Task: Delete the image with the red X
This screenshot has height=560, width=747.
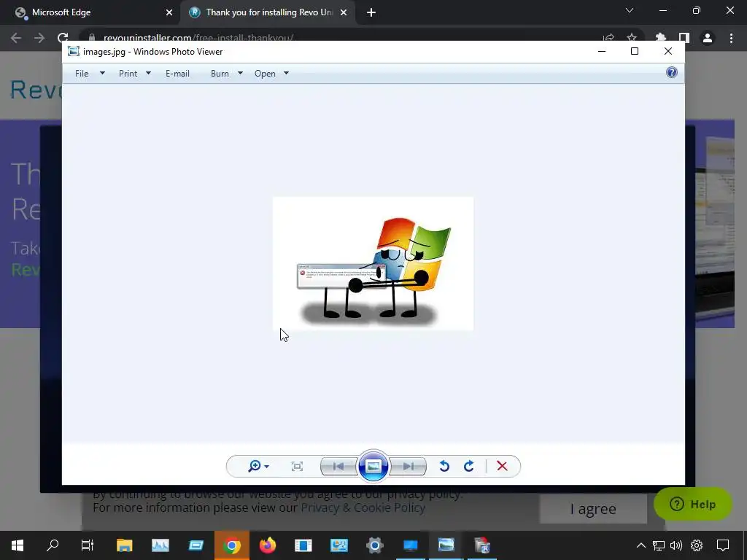Action: (x=502, y=466)
